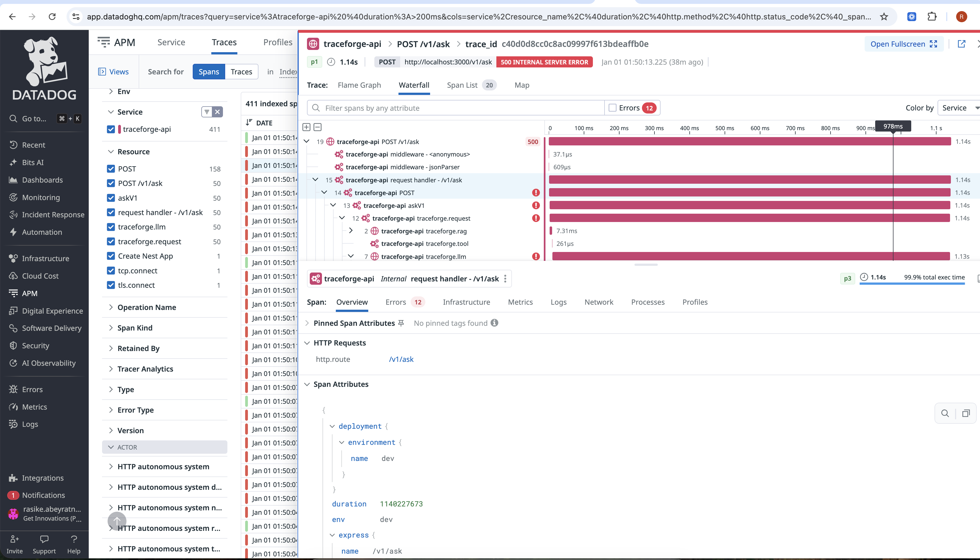Expand the Operation Name facet
The width and height of the screenshot is (980, 560).
[x=146, y=307]
